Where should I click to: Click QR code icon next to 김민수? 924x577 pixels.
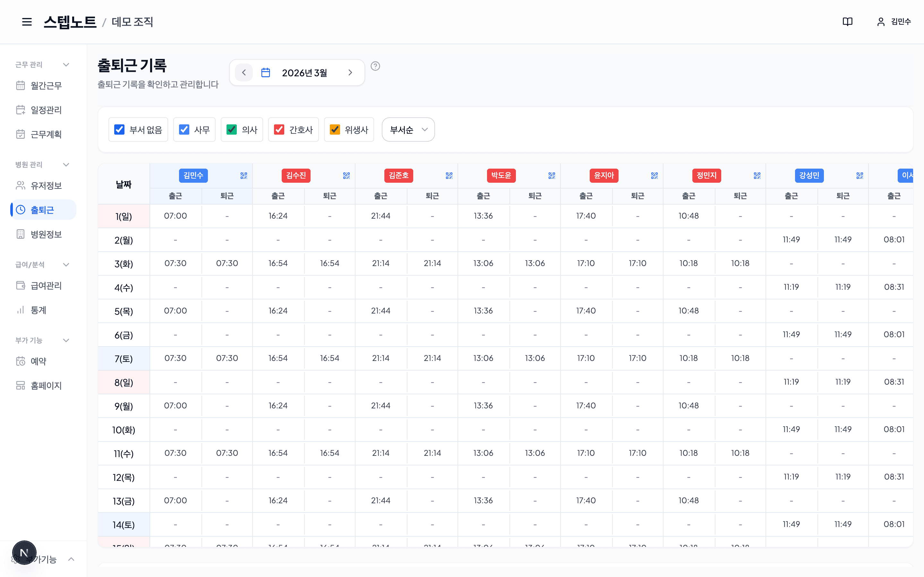pos(244,176)
